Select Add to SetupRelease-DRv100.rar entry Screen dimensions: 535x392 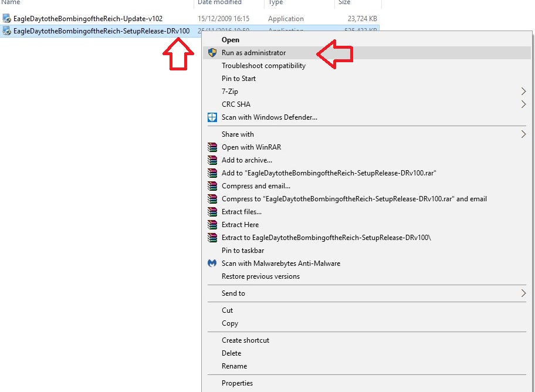pyautogui.click(x=367, y=173)
